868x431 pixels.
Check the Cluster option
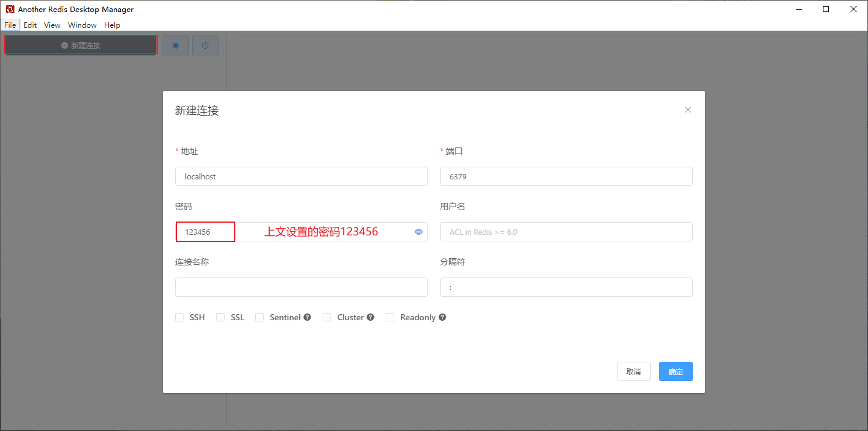click(327, 317)
